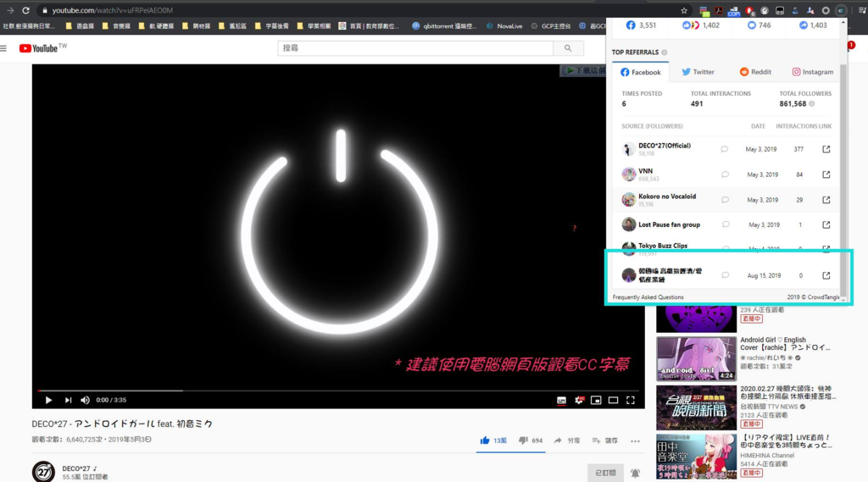The height and width of the screenshot is (482, 868).
Task: Open the qbittorrent bookmark
Action: 444,26
